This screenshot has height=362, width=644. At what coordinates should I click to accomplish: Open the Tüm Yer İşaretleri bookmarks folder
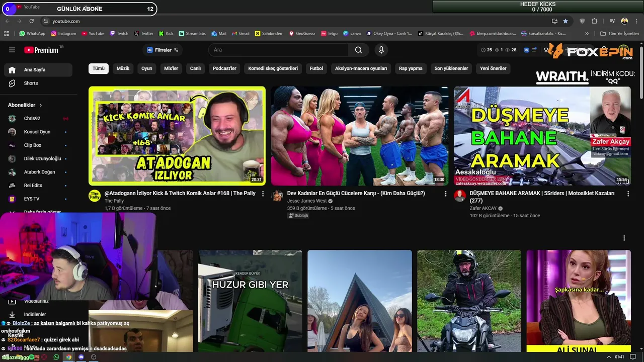click(x=620, y=34)
